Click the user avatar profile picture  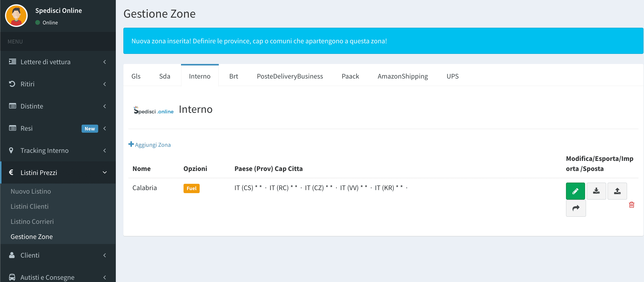(x=16, y=16)
